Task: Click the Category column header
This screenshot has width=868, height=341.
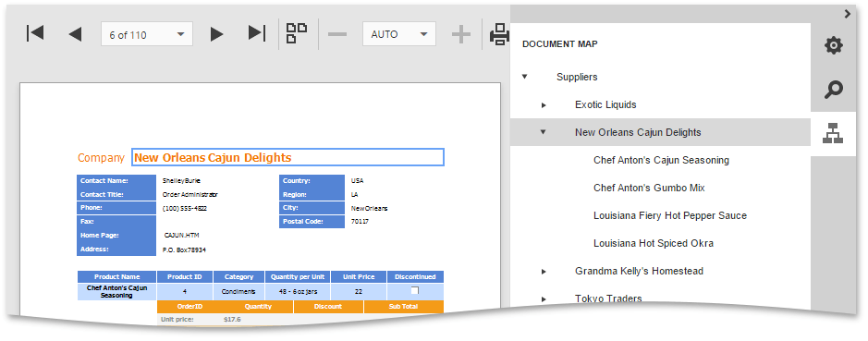Action: (x=239, y=277)
